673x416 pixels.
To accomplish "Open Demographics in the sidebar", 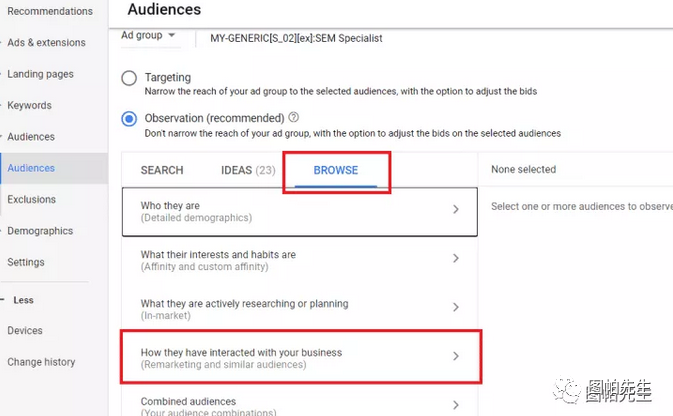I will pos(40,231).
